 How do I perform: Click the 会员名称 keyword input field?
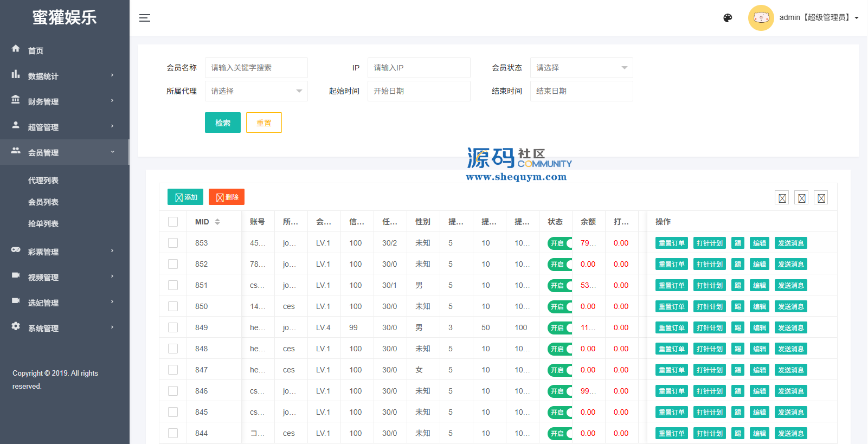tap(256, 68)
